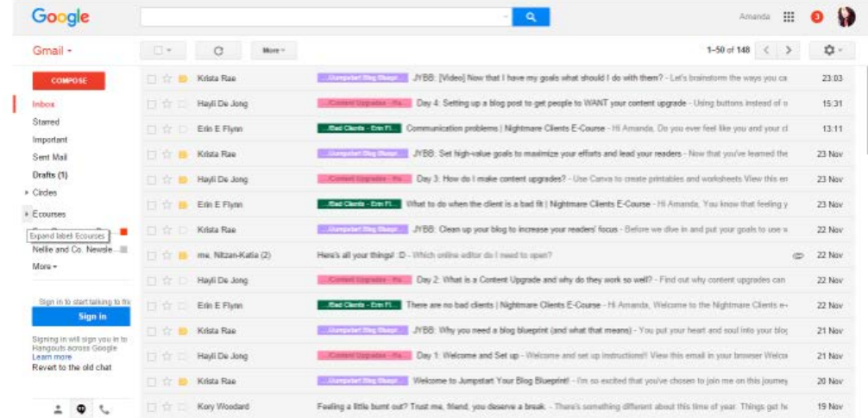Image resolution: width=868 pixels, height=418 pixels.
Task: Star the Krista Rae Welcome to Jumpstart email
Action: pos(167,381)
